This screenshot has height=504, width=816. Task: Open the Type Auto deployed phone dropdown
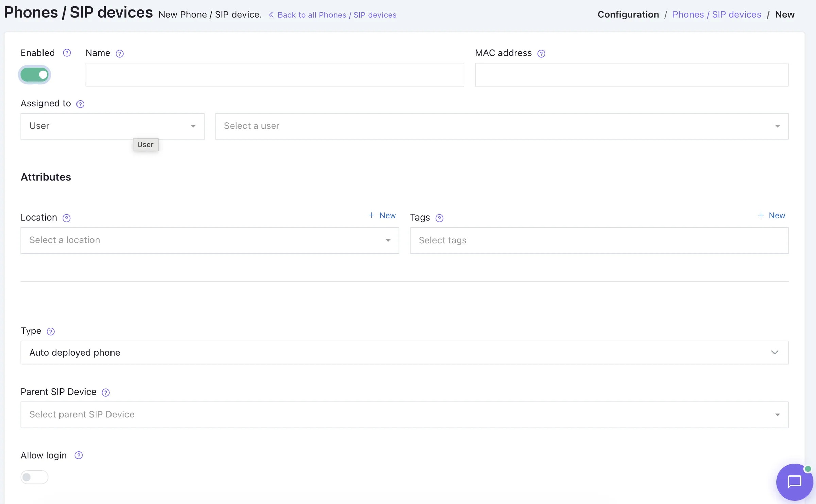click(405, 352)
